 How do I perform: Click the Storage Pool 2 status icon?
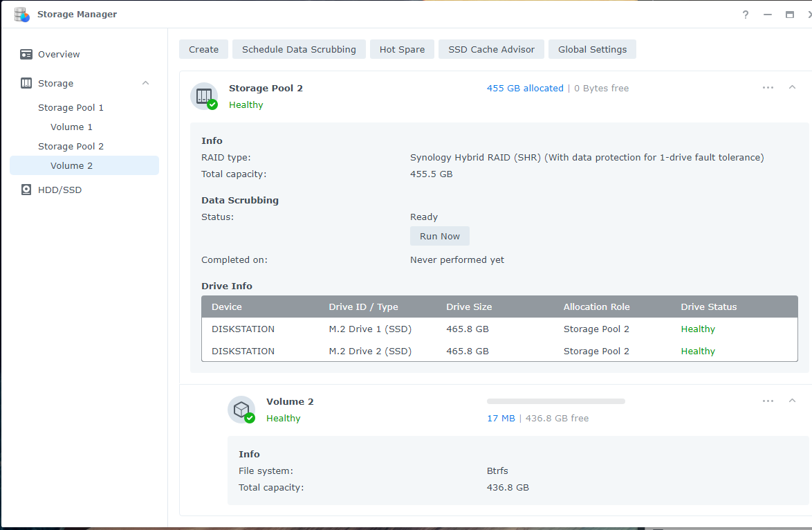click(204, 96)
